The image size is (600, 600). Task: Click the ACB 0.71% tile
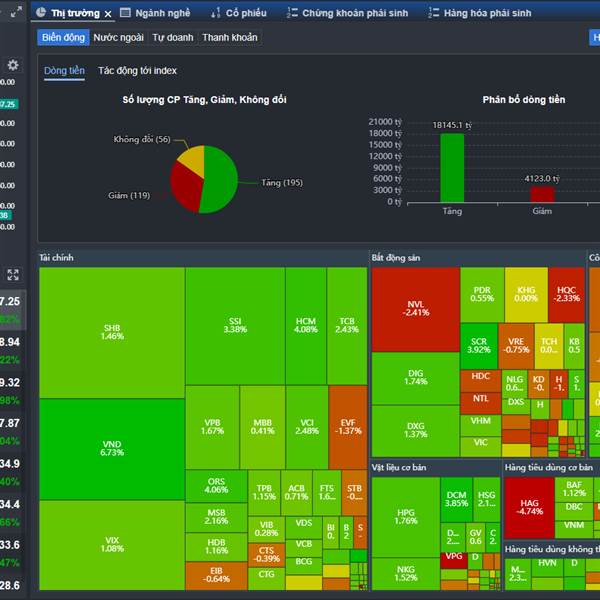297,493
